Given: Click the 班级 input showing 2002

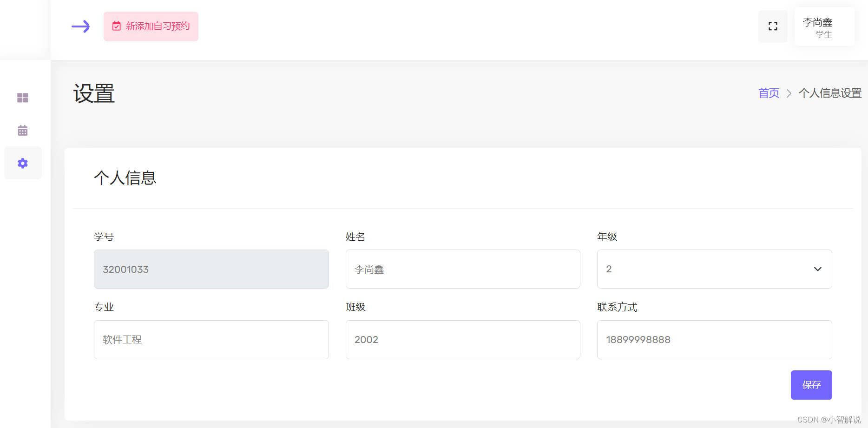Looking at the screenshot, I should pyautogui.click(x=463, y=340).
